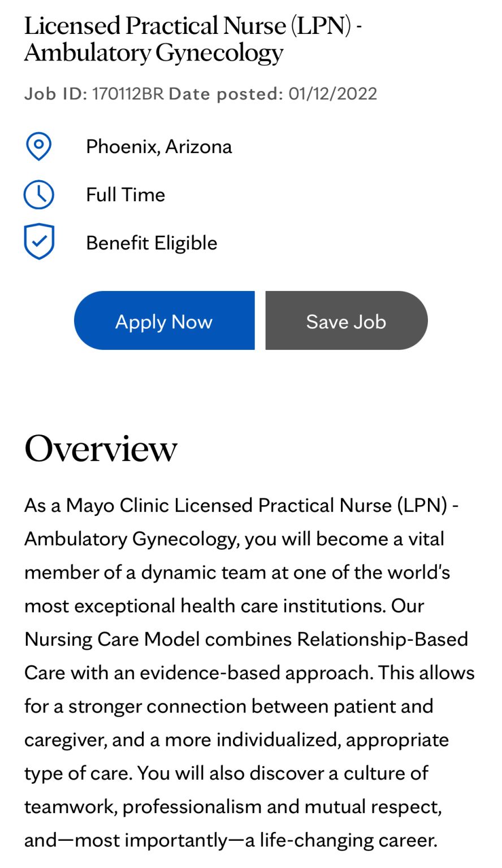502x868 pixels.
Task: Click the Benefit Eligible label
Action: click(152, 243)
